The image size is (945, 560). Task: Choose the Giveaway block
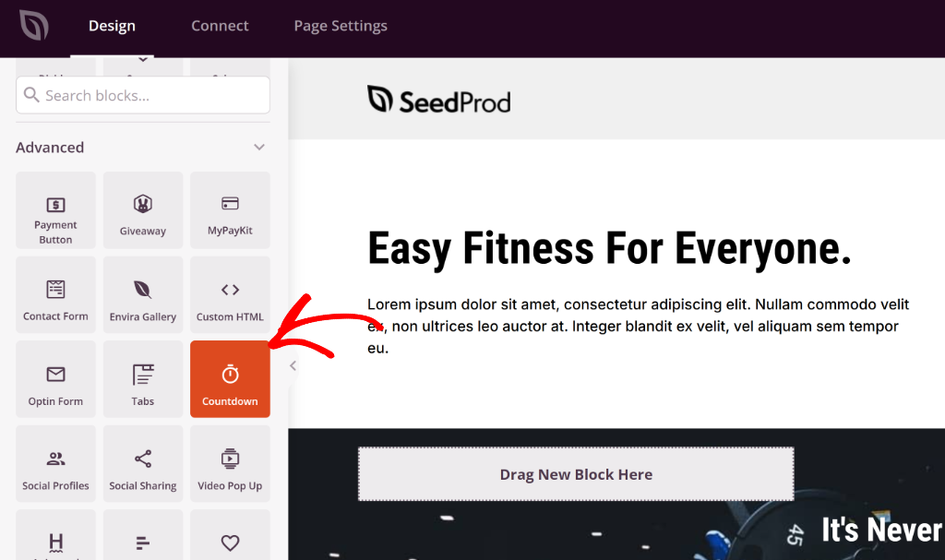click(143, 210)
